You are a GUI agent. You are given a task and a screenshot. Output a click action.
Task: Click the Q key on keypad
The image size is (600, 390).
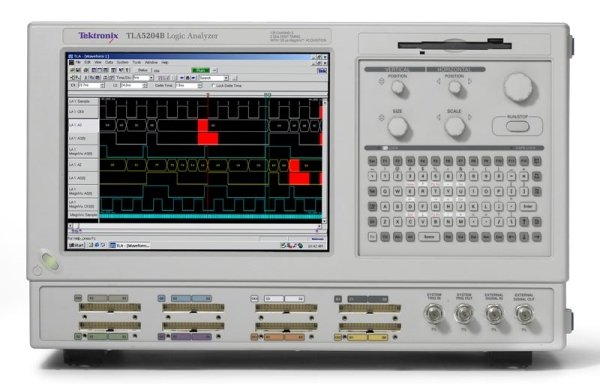pyautogui.click(x=385, y=191)
